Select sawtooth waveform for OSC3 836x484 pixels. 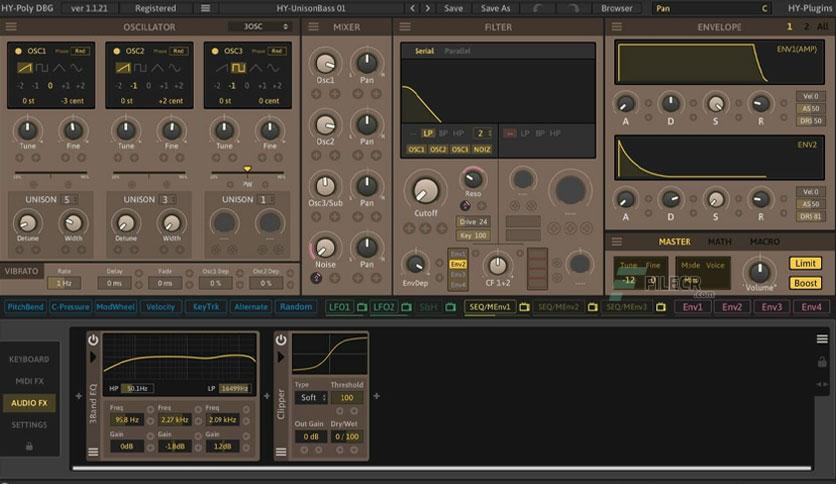(222, 68)
